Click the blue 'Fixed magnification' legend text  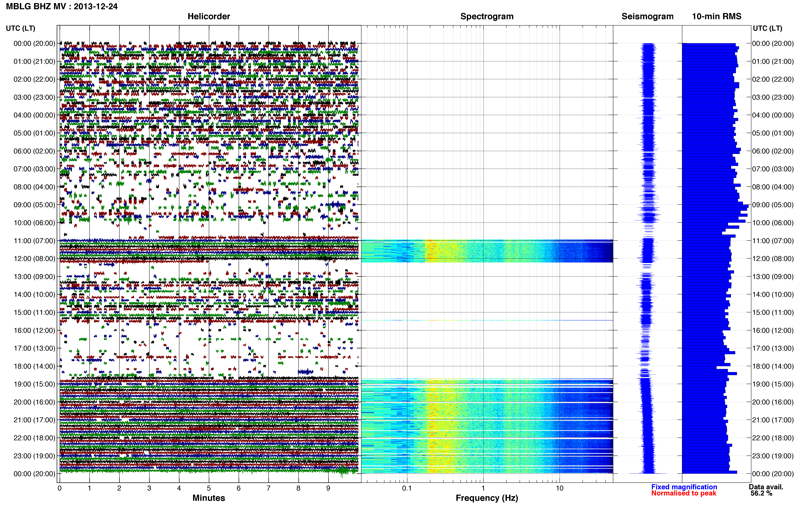click(684, 487)
